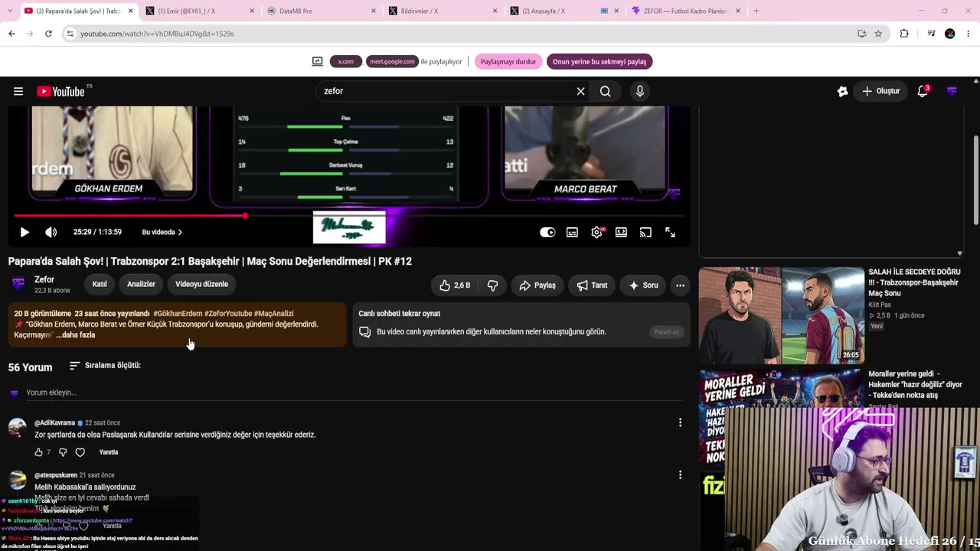Open more actions menu under the video
The height and width of the screenshot is (551, 980).
(680, 285)
